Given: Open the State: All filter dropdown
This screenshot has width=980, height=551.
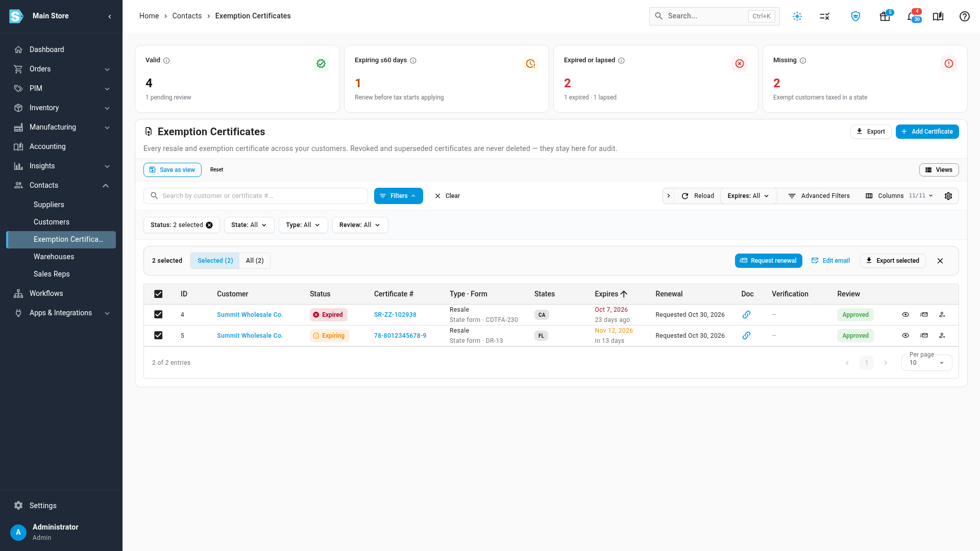Looking at the screenshot, I should coord(249,225).
